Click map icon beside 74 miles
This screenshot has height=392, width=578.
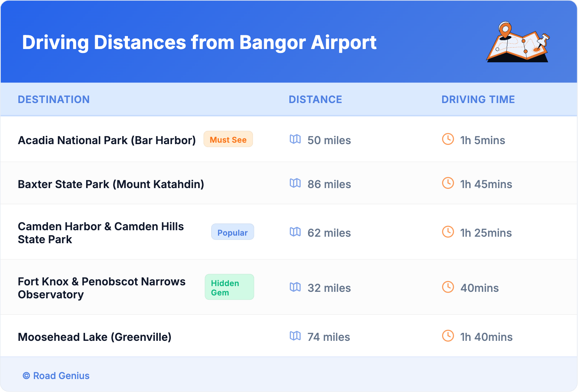coord(295,336)
